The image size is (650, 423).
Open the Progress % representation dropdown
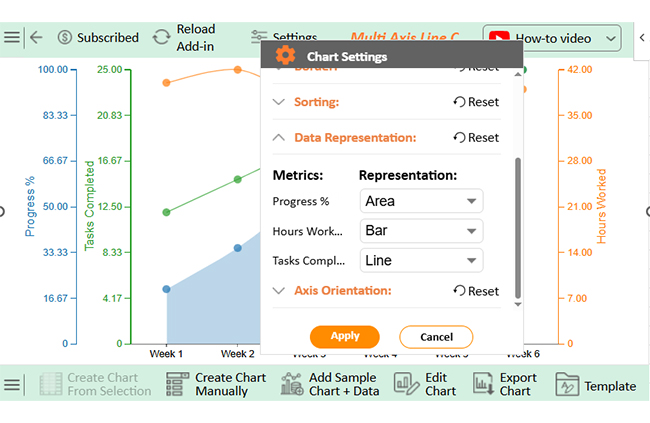click(x=421, y=201)
